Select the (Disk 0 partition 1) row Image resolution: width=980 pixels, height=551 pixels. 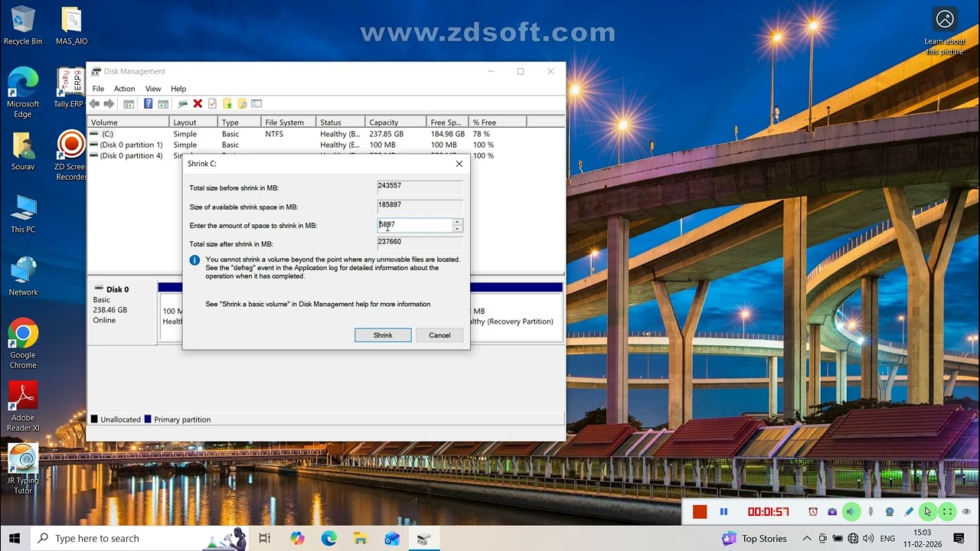(326, 145)
